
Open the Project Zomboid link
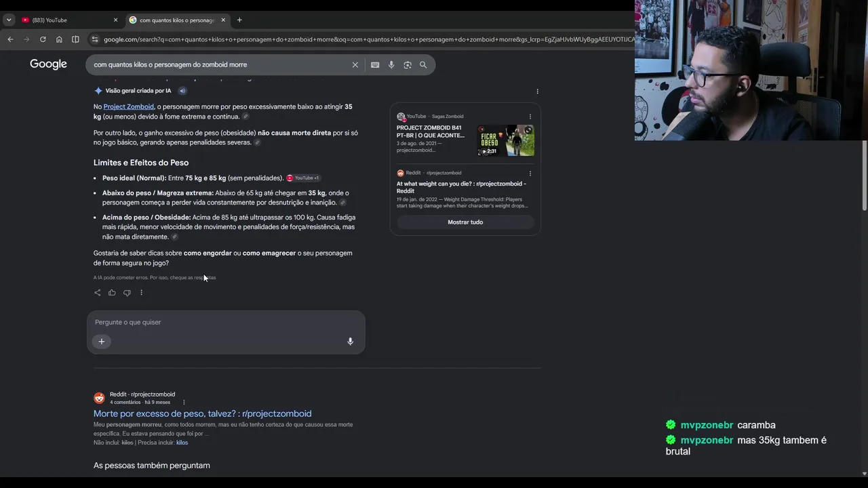(129, 106)
